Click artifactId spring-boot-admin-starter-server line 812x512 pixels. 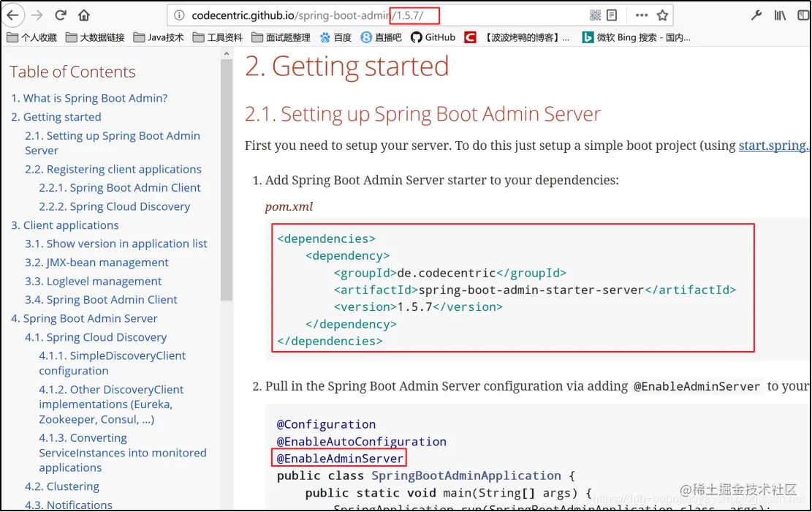coord(534,290)
